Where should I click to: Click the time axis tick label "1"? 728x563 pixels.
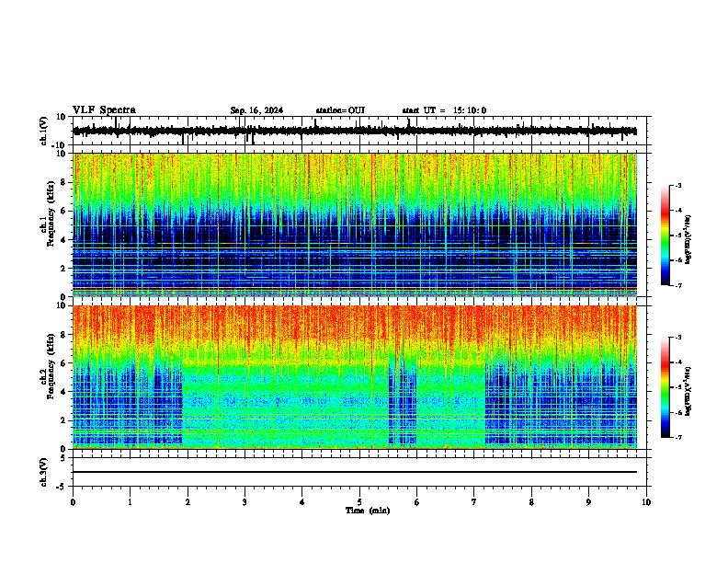pyautogui.click(x=130, y=502)
